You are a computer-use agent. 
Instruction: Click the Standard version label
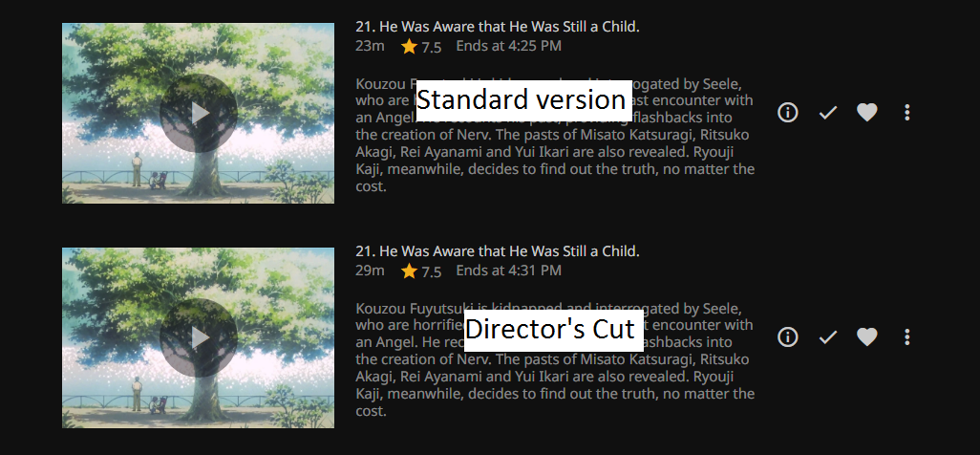pyautogui.click(x=521, y=100)
